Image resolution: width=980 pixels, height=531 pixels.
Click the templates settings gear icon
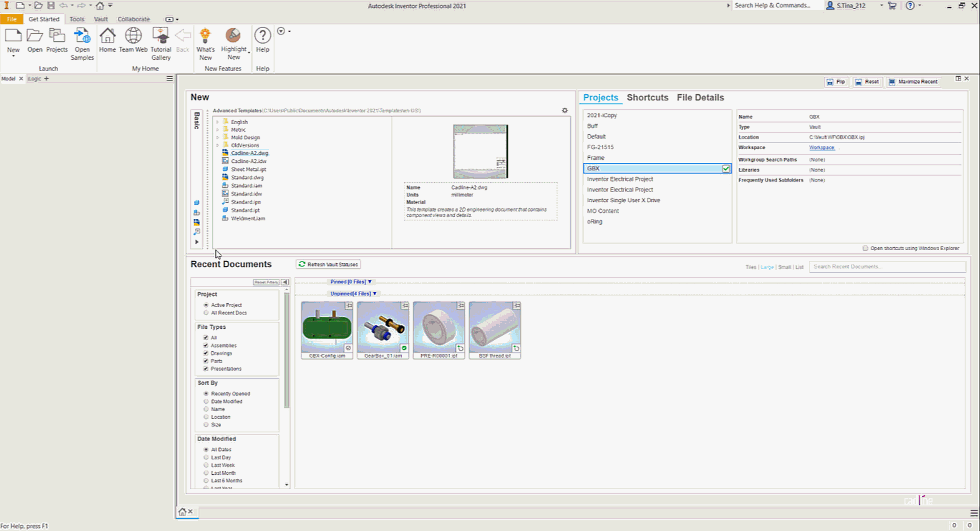(x=565, y=110)
